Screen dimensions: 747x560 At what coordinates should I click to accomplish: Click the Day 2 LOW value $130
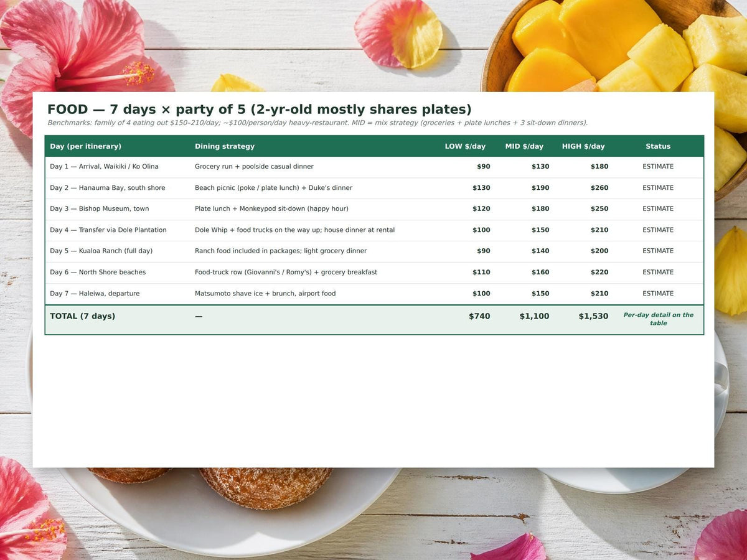[x=481, y=188]
